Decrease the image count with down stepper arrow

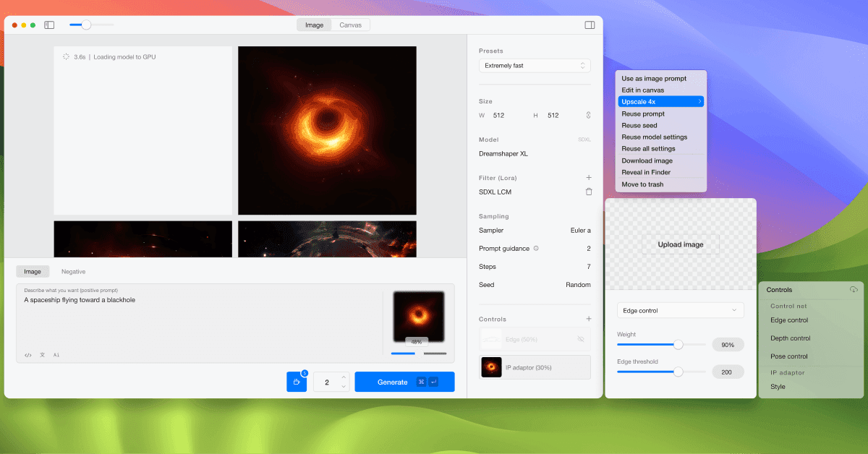[344, 387]
